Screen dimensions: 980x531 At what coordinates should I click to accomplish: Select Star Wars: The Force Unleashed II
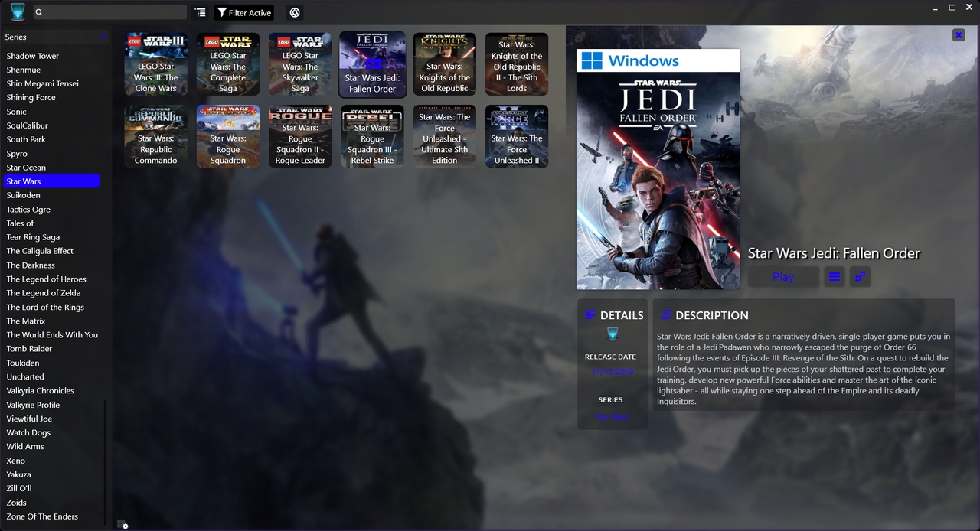coord(517,136)
